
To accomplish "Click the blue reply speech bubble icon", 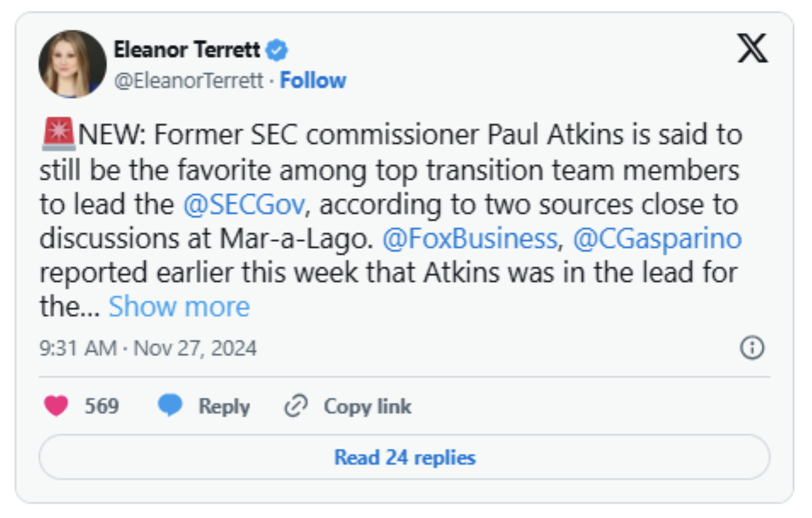I will [170, 406].
